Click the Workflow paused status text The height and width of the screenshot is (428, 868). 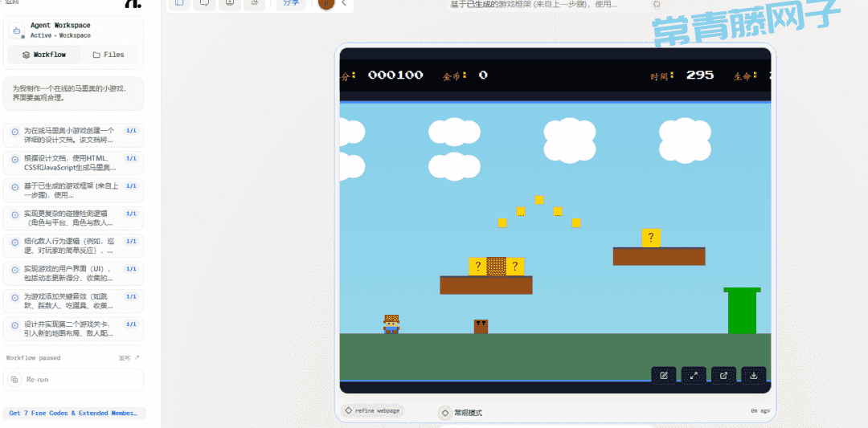(33, 358)
